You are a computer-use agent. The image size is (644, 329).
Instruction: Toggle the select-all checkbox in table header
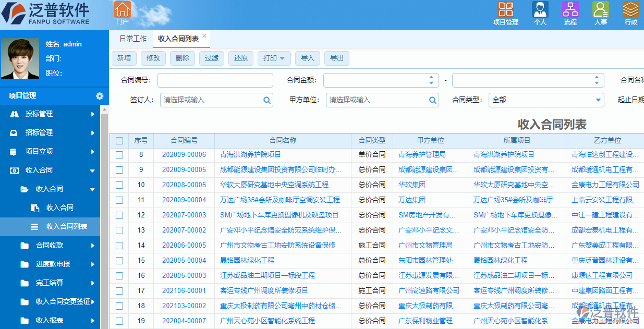click(x=119, y=140)
